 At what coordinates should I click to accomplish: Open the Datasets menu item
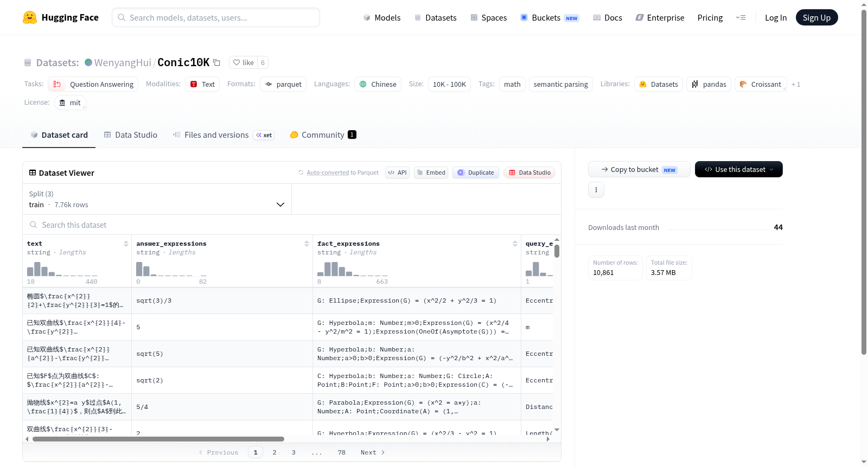(435, 17)
